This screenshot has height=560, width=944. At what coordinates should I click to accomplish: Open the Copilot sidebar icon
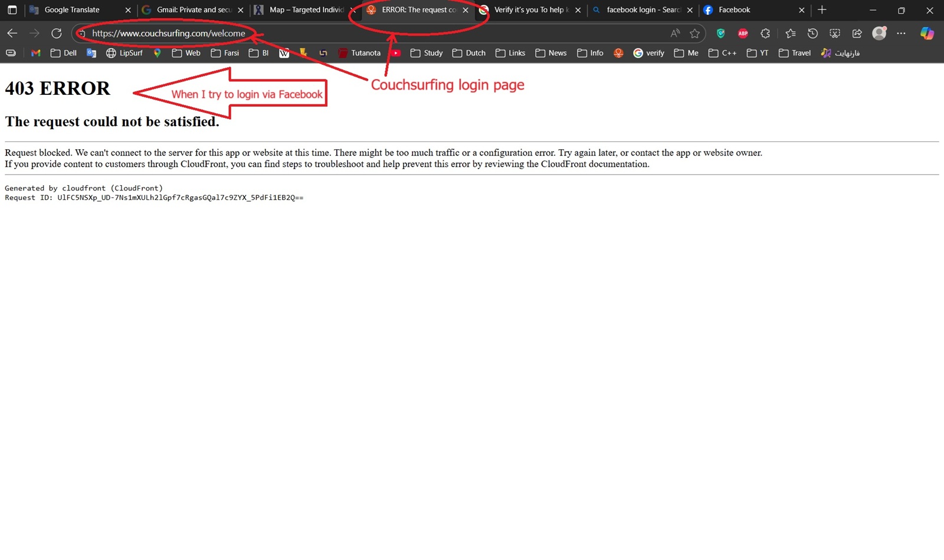(x=927, y=34)
